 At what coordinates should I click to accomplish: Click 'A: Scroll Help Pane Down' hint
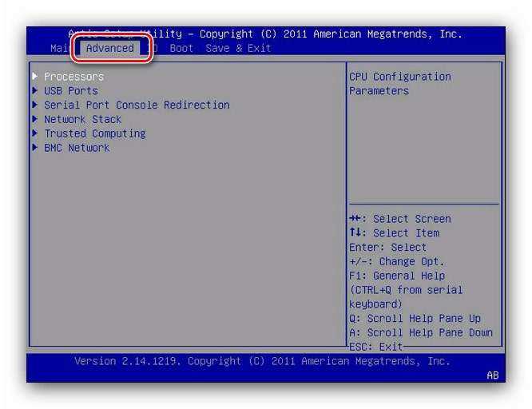tap(421, 333)
